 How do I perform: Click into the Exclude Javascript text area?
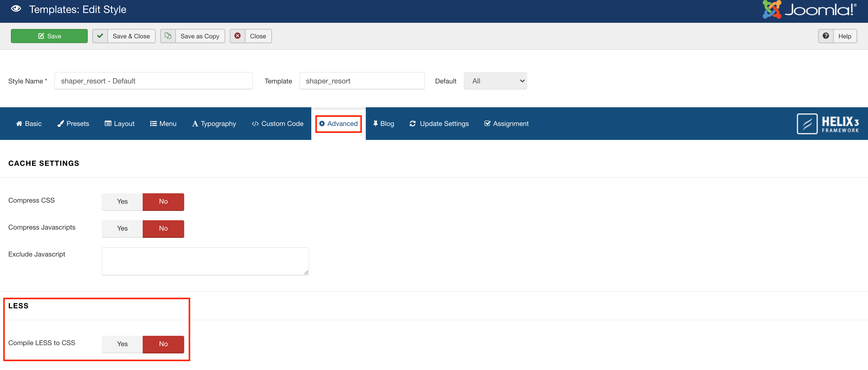[205, 261]
